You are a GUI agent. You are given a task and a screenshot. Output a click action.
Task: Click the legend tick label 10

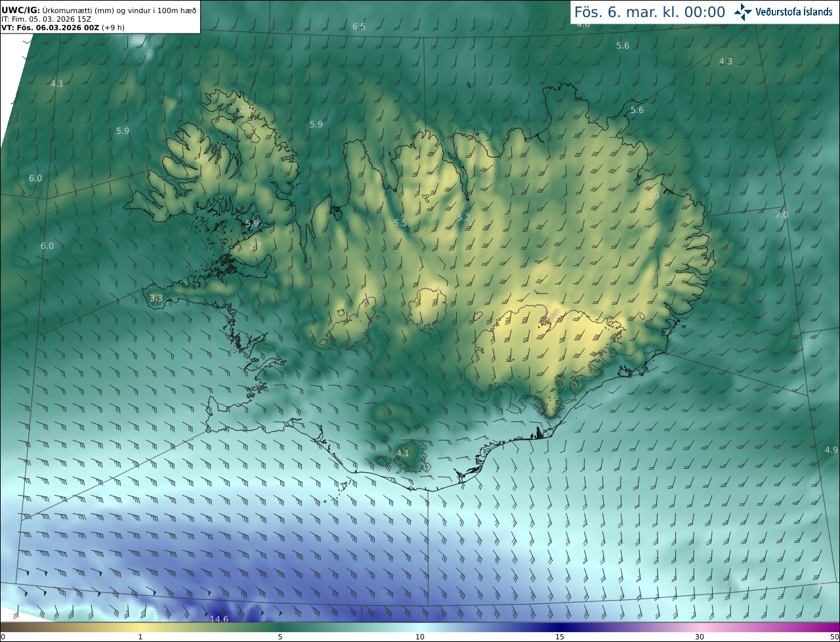(420, 637)
